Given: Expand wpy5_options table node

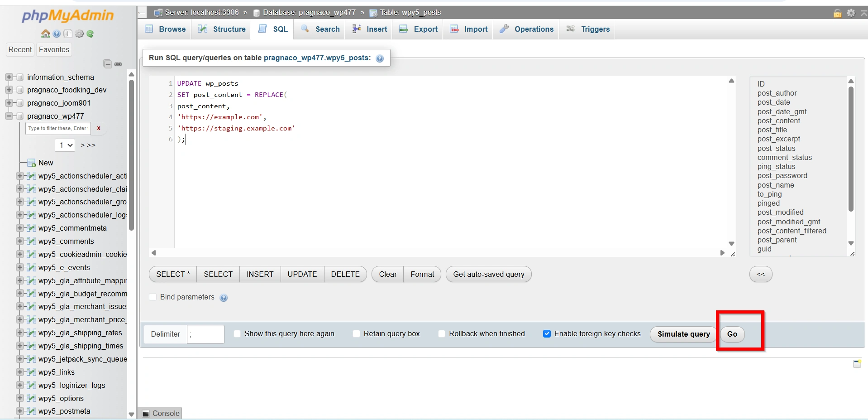Looking at the screenshot, I should coord(20,398).
